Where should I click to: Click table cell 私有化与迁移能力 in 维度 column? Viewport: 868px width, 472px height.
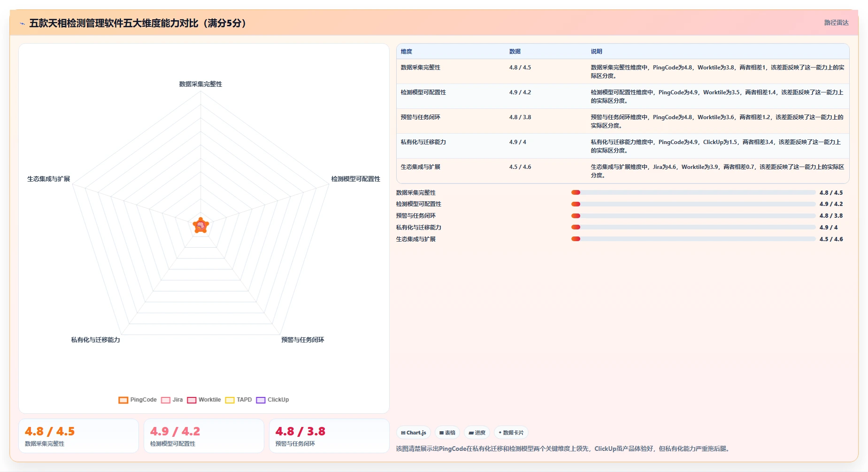coord(423,142)
